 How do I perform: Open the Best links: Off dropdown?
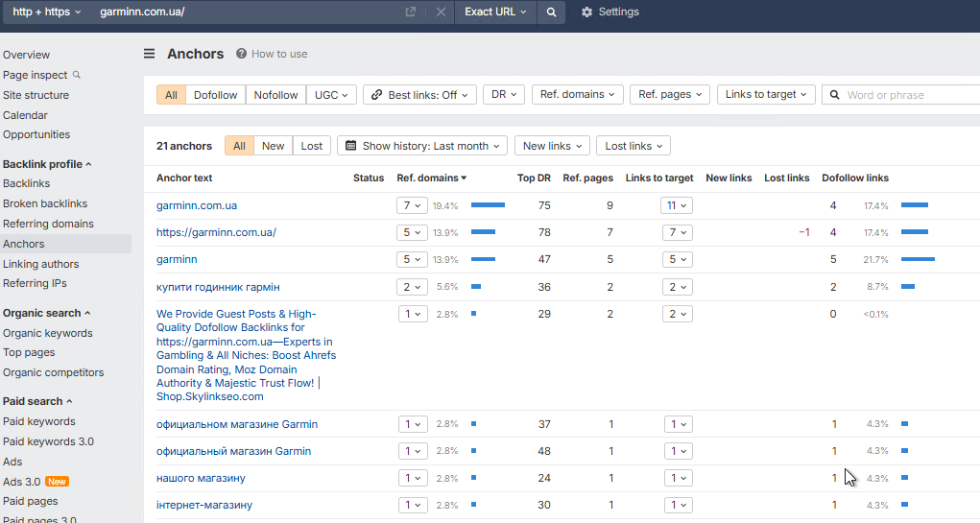point(420,95)
